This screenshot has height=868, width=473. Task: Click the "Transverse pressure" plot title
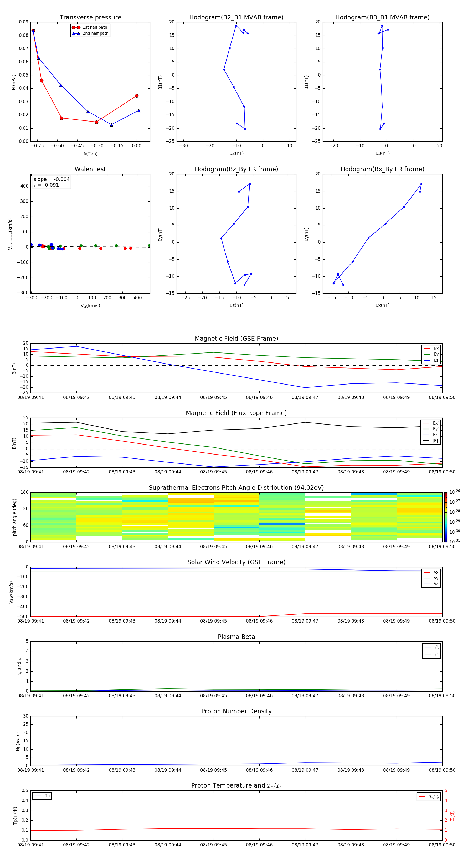click(90, 18)
